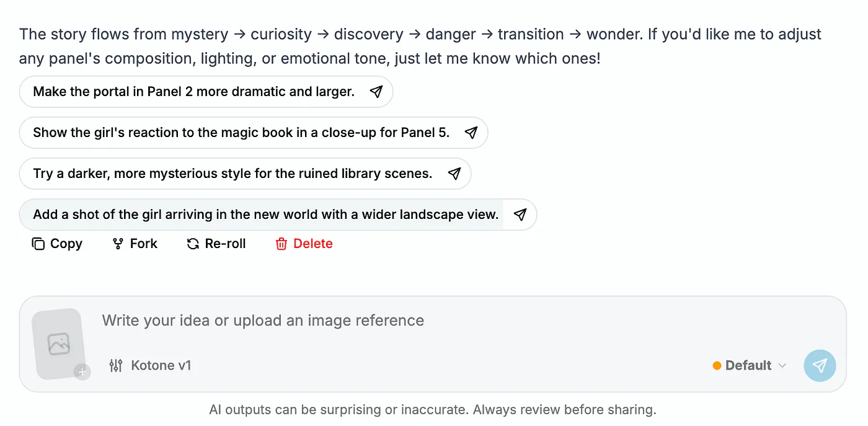This screenshot has height=426, width=868.
Task: Click the Copy icon
Action: pos(38,244)
